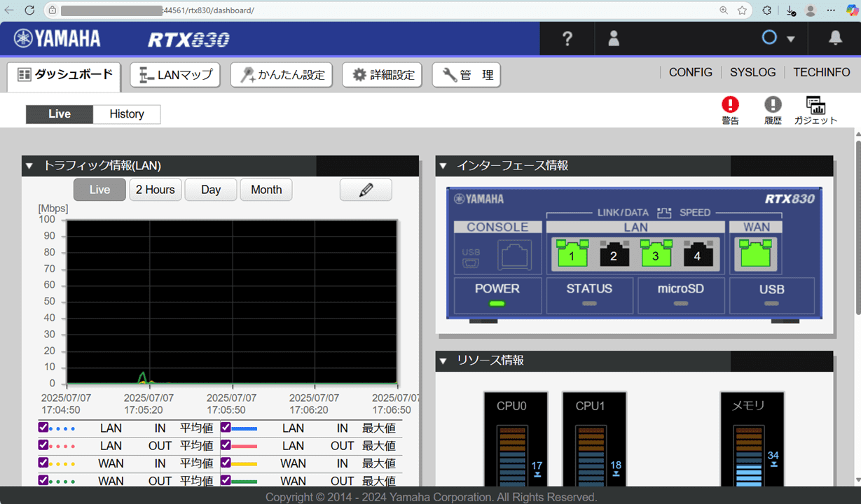The height and width of the screenshot is (504, 861).
Task: Click the pink solid LAN OUT 最大値 legend line
Action: (244, 446)
